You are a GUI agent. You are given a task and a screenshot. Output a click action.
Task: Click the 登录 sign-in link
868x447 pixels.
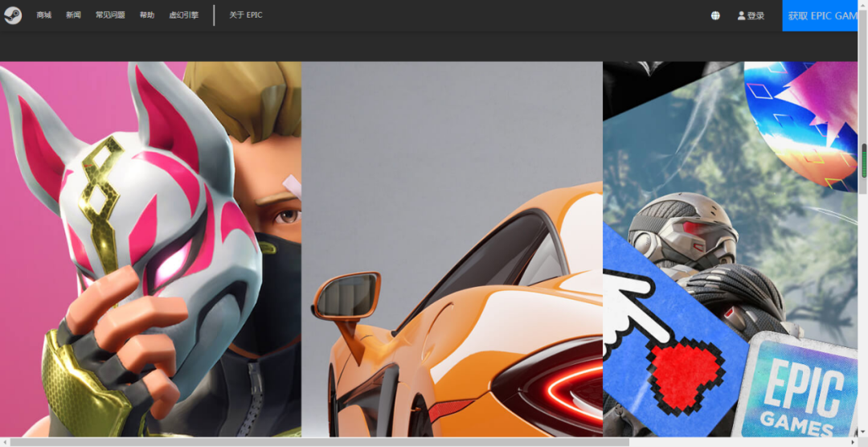pos(755,15)
